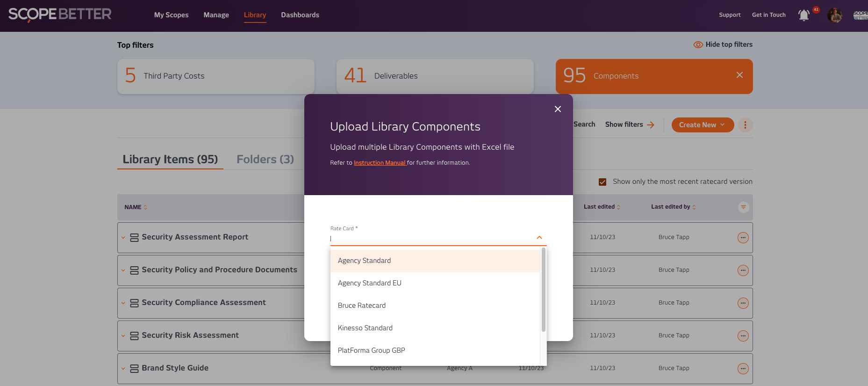The width and height of the screenshot is (868, 386).
Task: Open the table column filter icon
Action: pos(743,207)
